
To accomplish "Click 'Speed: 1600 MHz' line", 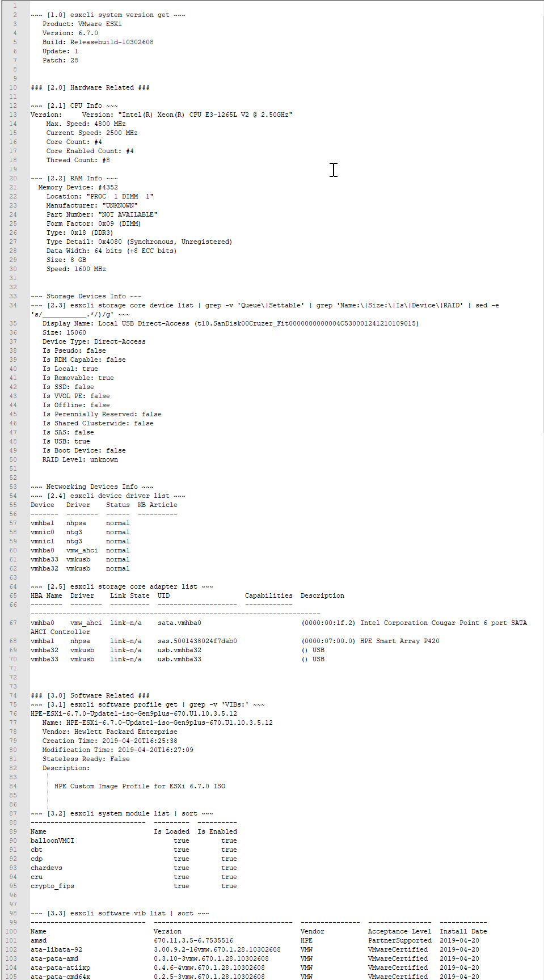I will pos(76,269).
